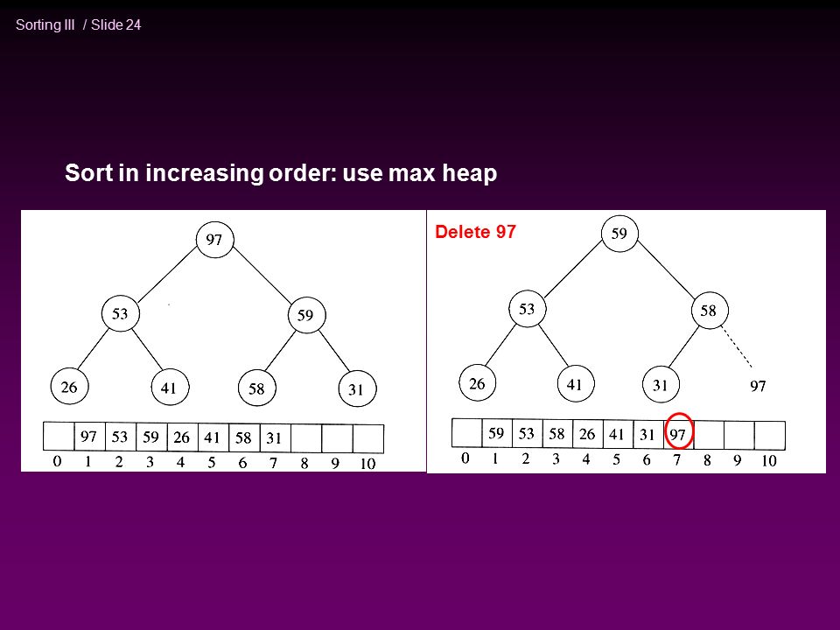The height and width of the screenshot is (630, 840).
Task: Select the title 'Sort in increasing order: use max heap'
Action: [x=281, y=173]
